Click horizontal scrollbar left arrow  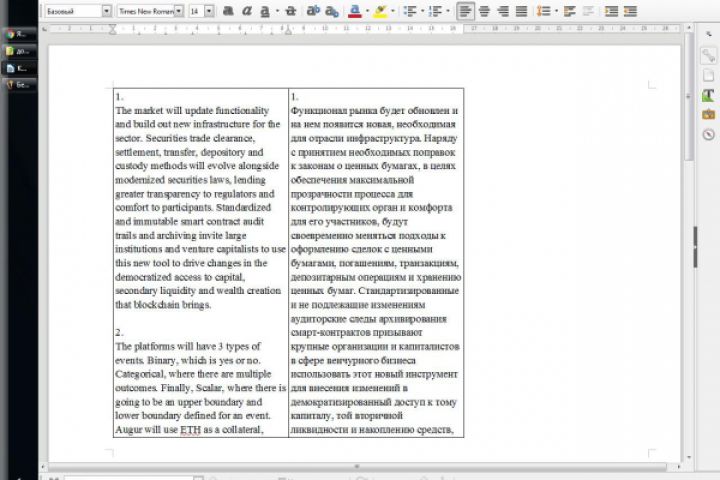tap(43, 467)
